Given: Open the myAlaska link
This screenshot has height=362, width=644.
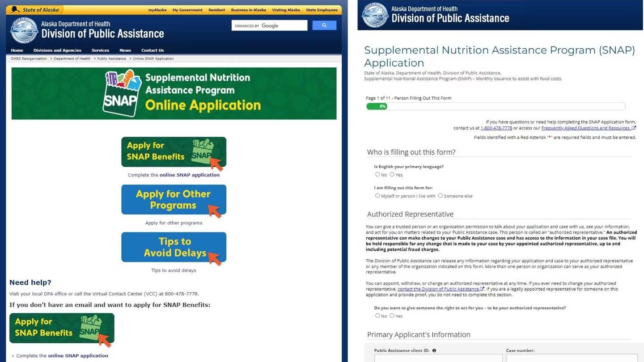Looking at the screenshot, I should (x=157, y=10).
